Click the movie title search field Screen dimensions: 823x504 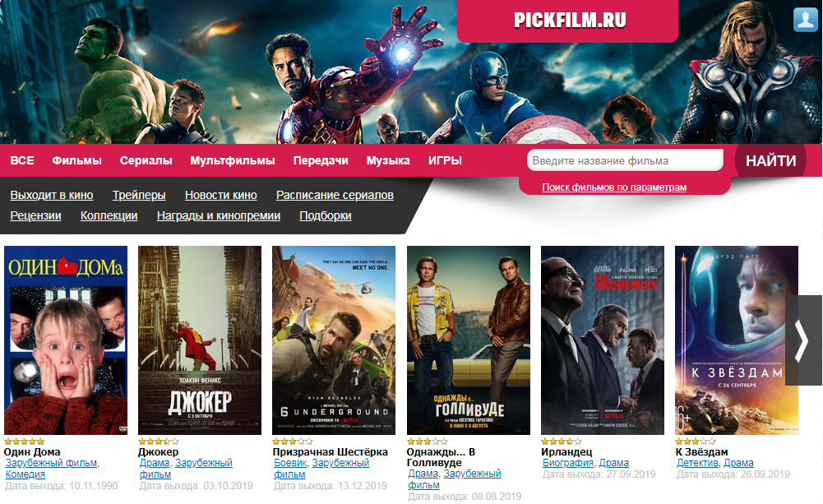[625, 160]
